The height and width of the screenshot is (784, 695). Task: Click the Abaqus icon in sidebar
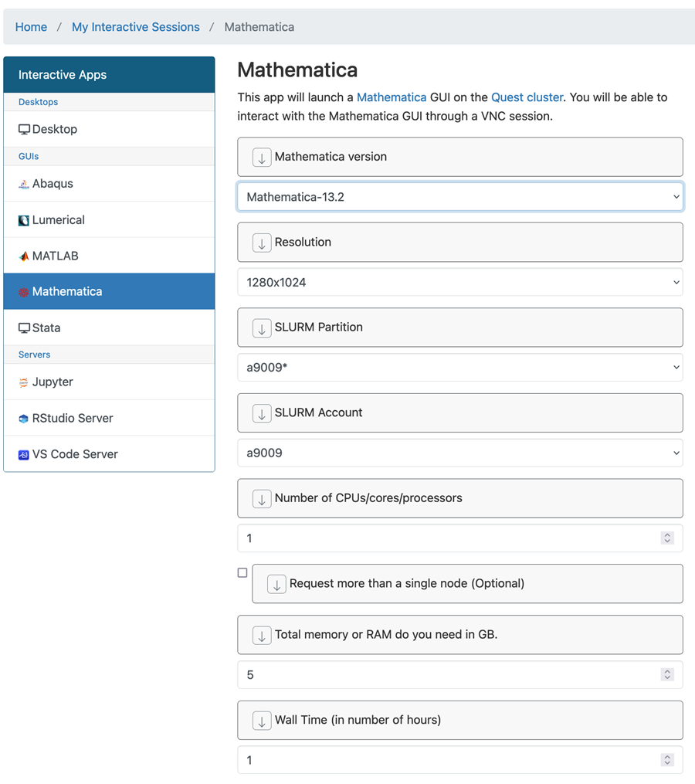pyautogui.click(x=24, y=185)
